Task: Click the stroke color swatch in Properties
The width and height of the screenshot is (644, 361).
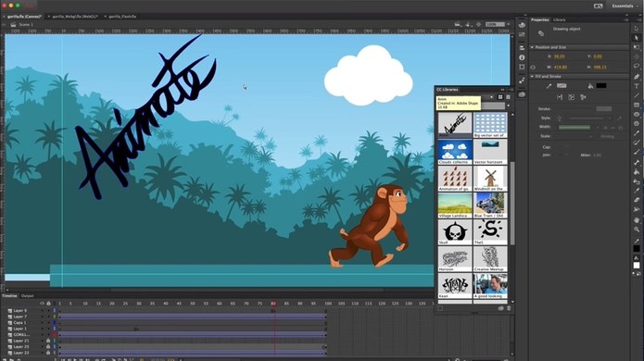Action: click(562, 86)
